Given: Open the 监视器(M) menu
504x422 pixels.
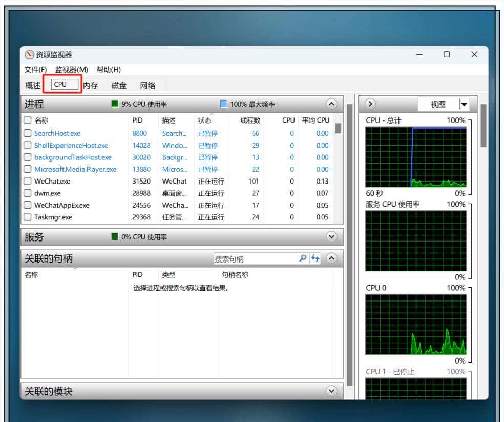Looking at the screenshot, I should (71, 70).
